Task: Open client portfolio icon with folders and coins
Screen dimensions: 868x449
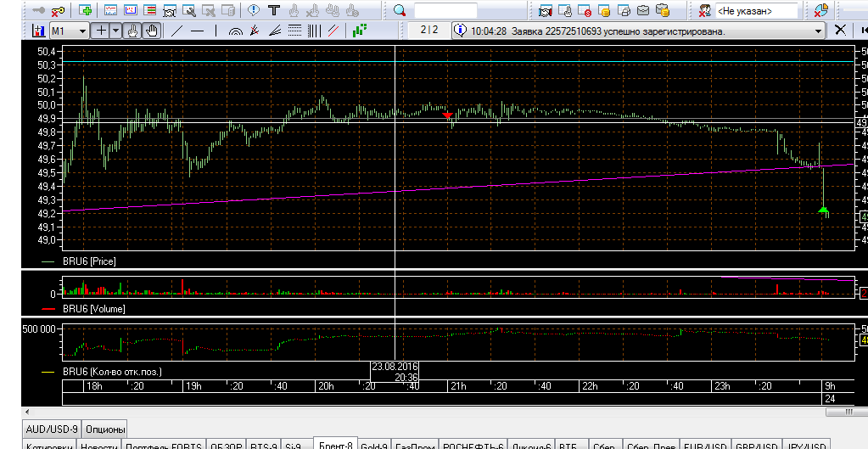Action: point(663,10)
